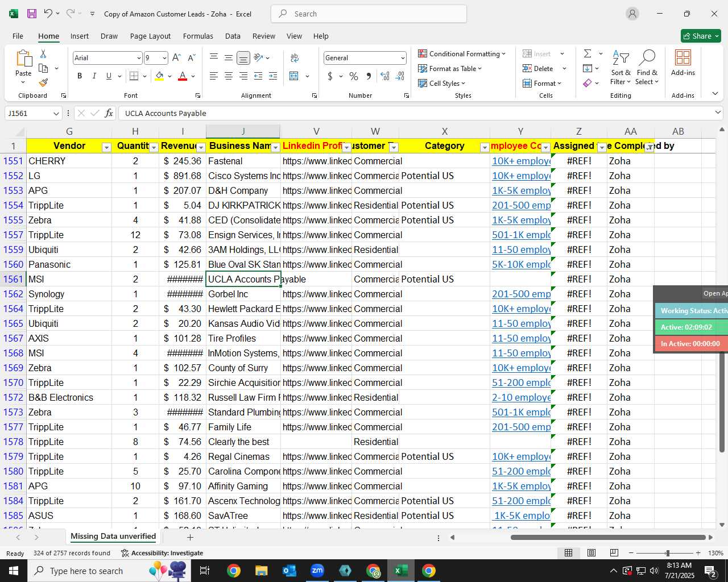Open Number Format General dropdown

pyautogui.click(x=403, y=58)
